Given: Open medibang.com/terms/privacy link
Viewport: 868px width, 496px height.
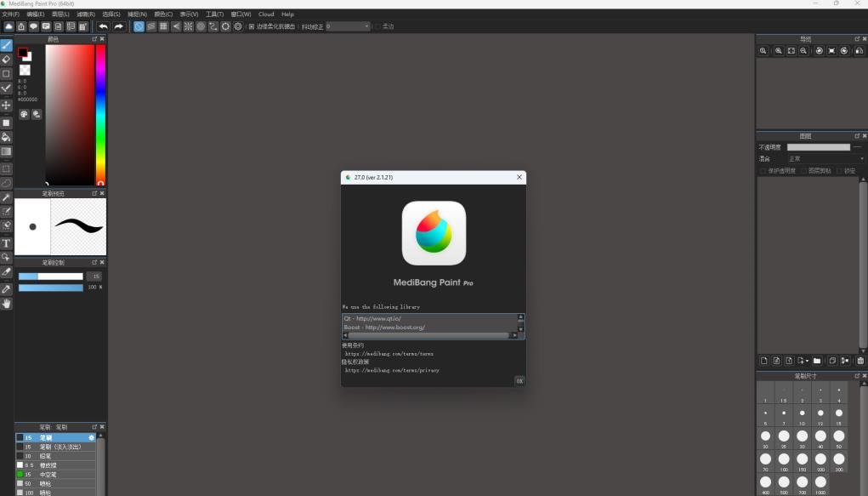Looking at the screenshot, I should tap(392, 370).
